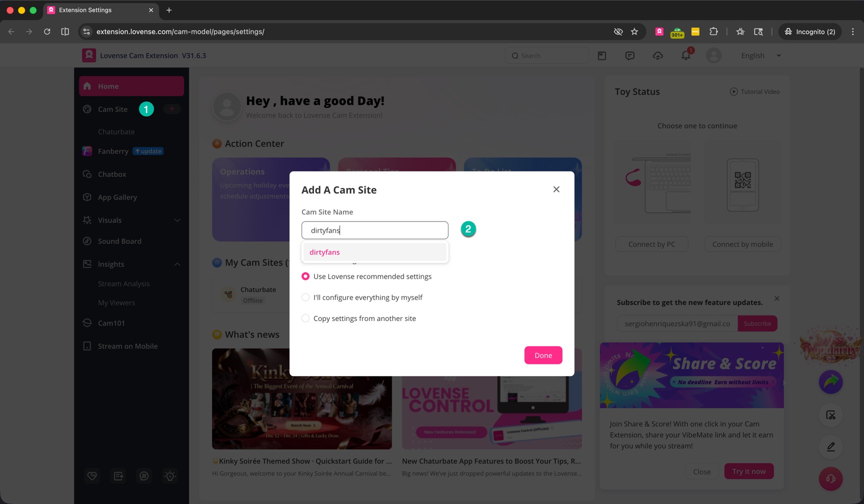Open the Chatbox section in the sidebar
This screenshot has width=864, height=504.
coord(112,174)
